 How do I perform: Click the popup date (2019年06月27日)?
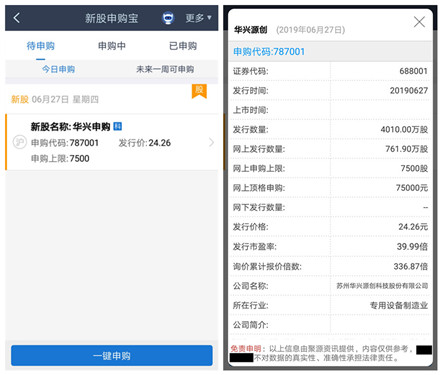[310, 30]
